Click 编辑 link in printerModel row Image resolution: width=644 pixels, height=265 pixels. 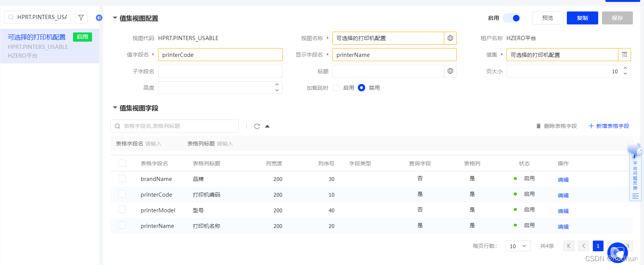(x=563, y=211)
